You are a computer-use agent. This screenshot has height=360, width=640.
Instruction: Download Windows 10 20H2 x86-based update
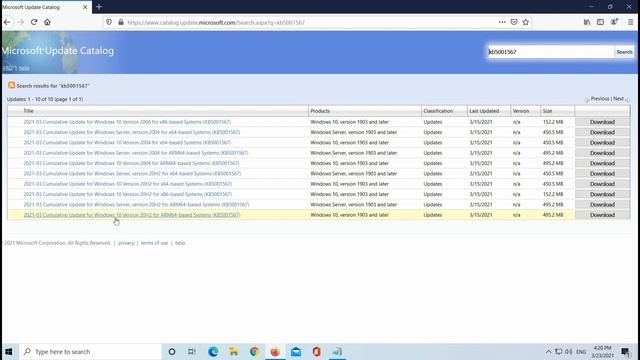602,194
